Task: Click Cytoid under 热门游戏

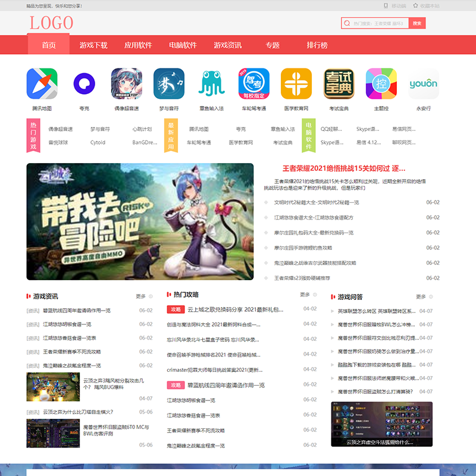Action: pyautogui.click(x=98, y=142)
